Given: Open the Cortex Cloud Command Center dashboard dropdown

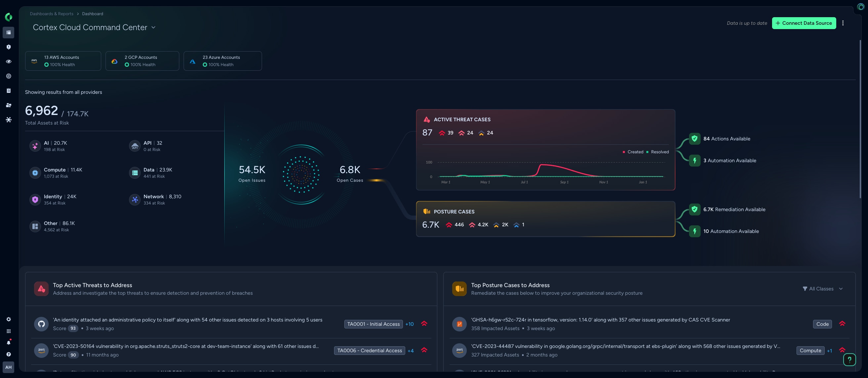Looking at the screenshot, I should 153,27.
